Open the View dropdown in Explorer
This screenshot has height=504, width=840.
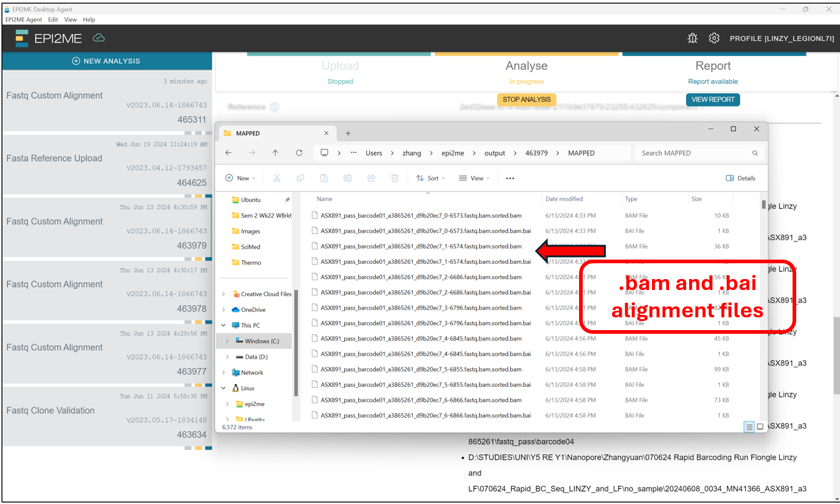click(x=474, y=178)
